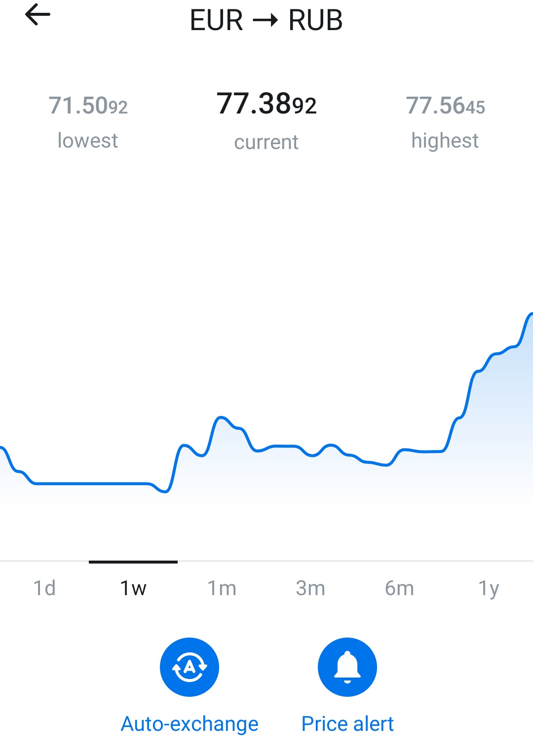Tap the arrow between EUR and RUB

266,21
